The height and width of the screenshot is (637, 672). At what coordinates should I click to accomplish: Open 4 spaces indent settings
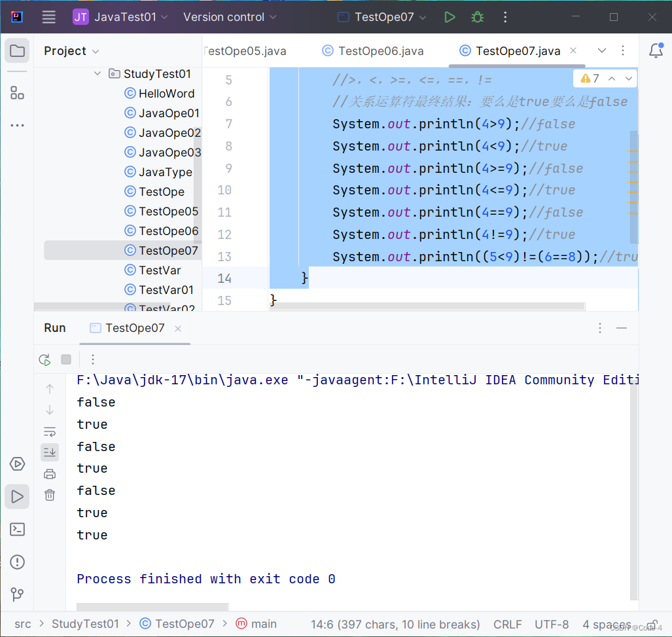[607, 625]
